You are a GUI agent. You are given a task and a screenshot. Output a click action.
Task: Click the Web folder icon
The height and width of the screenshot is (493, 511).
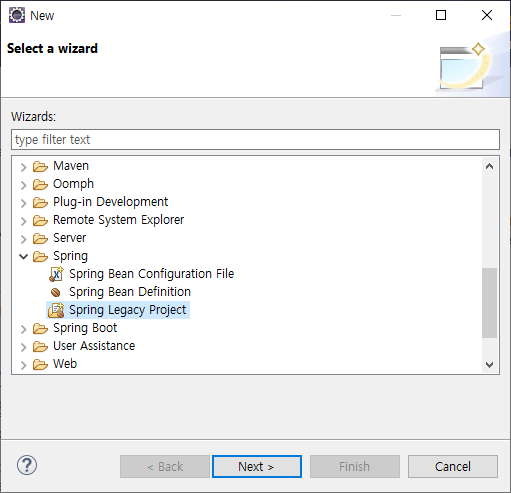point(40,364)
